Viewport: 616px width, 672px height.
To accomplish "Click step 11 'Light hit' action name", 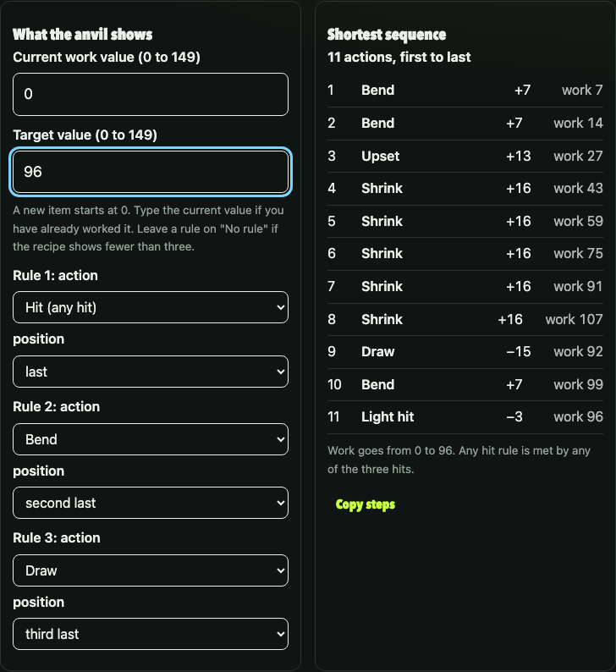I will (x=388, y=416).
